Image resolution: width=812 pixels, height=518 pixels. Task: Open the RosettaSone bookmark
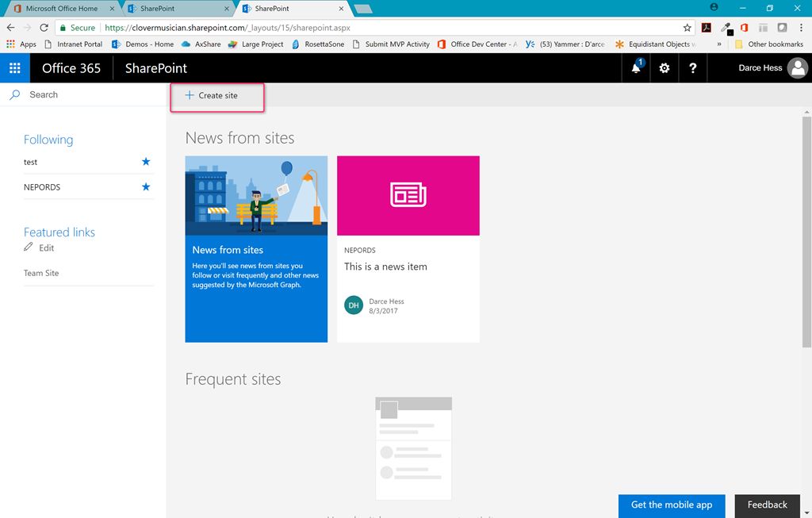[x=318, y=44]
